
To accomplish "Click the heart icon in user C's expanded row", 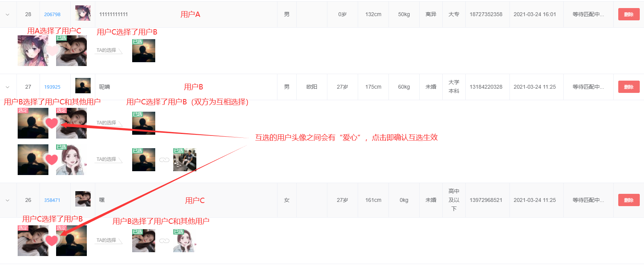I will pyautogui.click(x=52, y=241).
